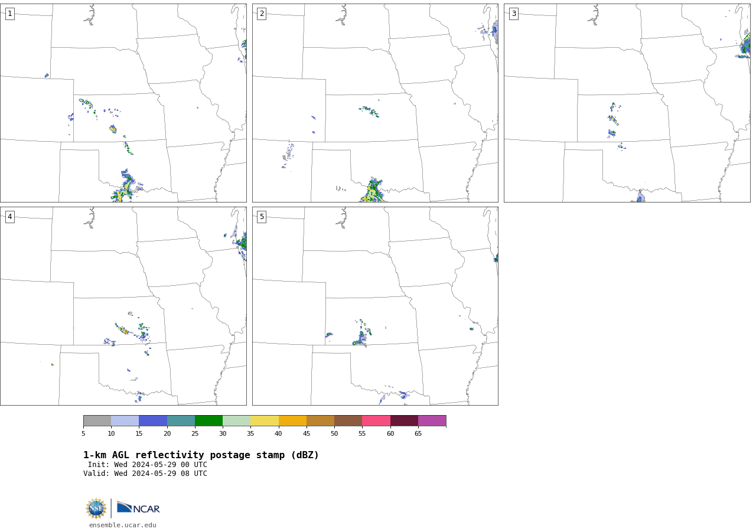Viewport: 756px width, 532px height.
Task: Open ensemble member 4 postage stamp map
Action: (123, 306)
